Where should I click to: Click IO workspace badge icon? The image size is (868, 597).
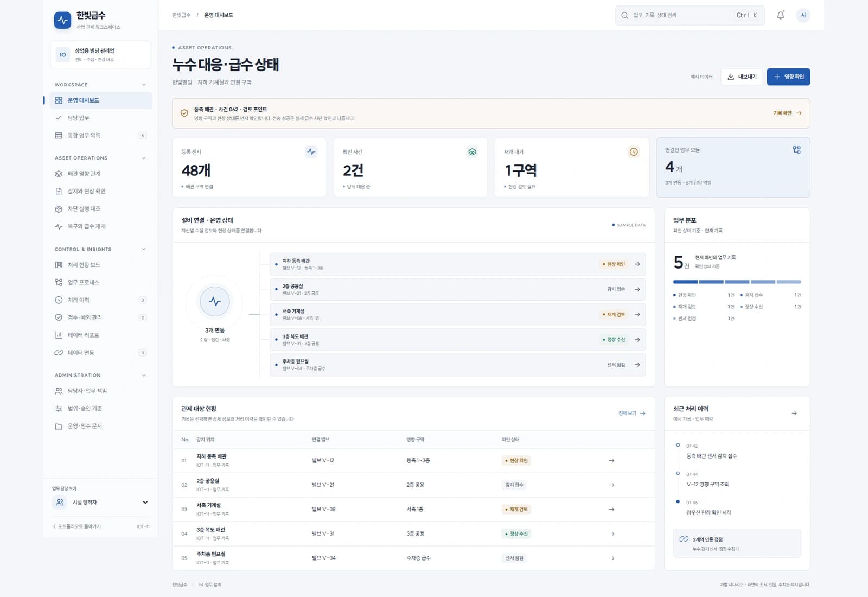(63, 55)
